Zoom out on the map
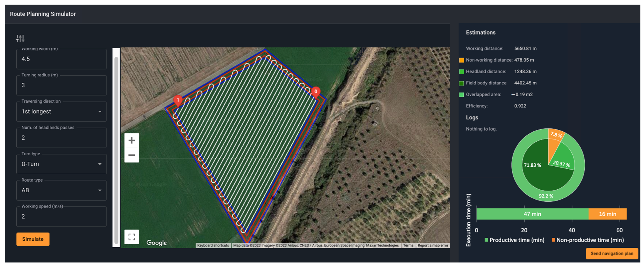Viewport: 644px width, 267px height. [x=131, y=155]
